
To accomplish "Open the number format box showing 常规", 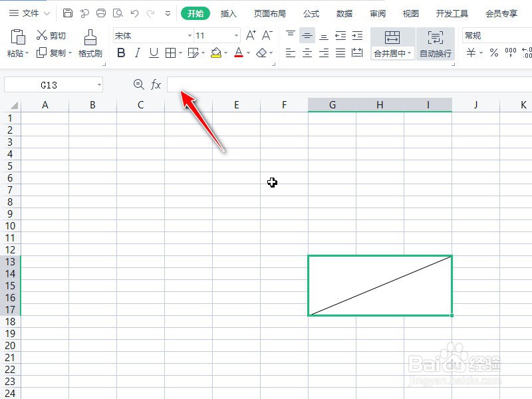I will (x=497, y=35).
